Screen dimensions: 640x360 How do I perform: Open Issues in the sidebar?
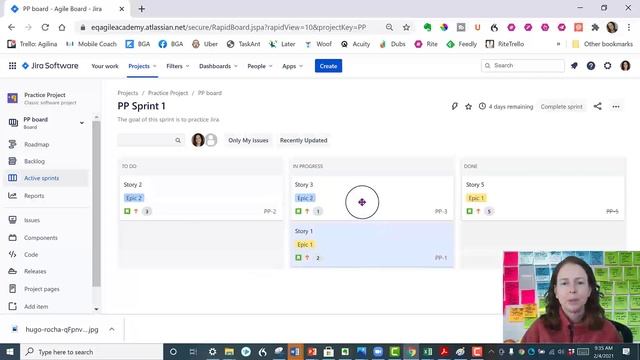(32, 220)
